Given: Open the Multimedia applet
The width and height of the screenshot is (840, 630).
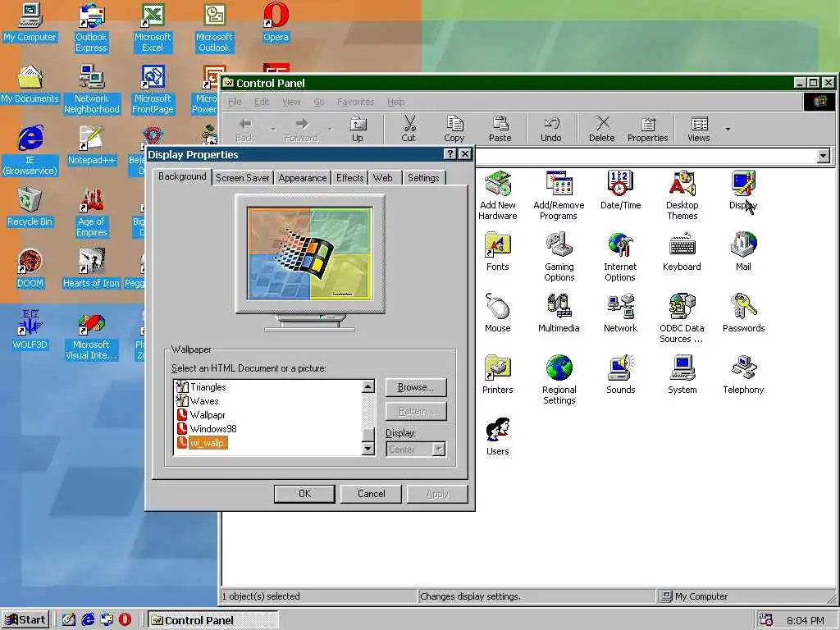Looking at the screenshot, I should (559, 313).
